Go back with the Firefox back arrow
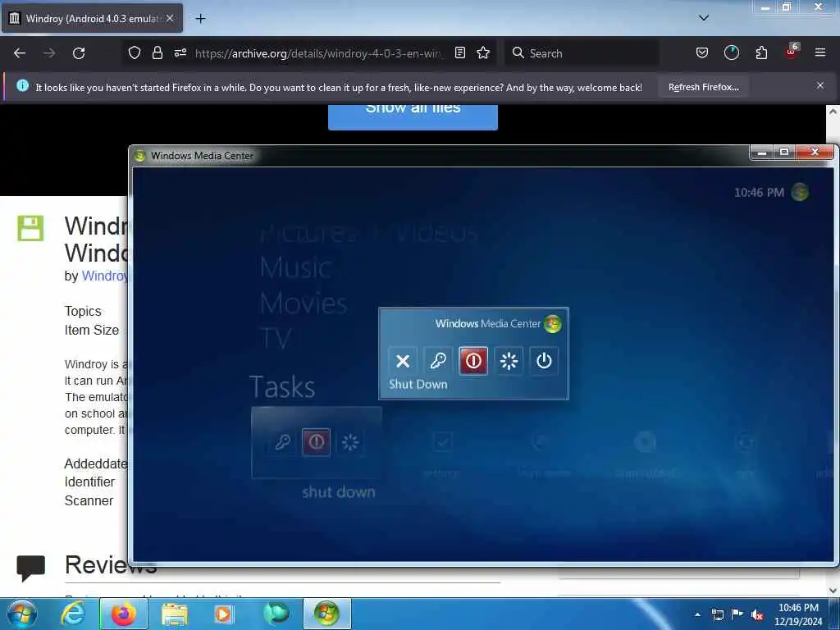The image size is (840, 630). tap(20, 53)
